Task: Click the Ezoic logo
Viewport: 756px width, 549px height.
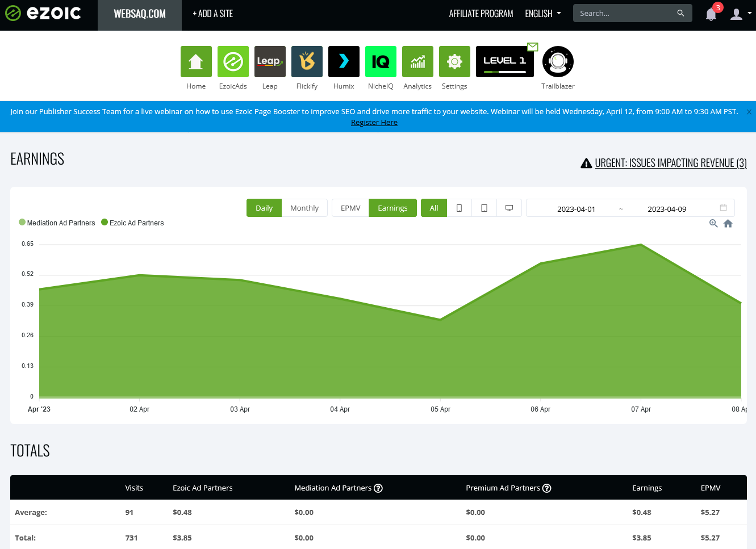Action: pyautogui.click(x=43, y=13)
